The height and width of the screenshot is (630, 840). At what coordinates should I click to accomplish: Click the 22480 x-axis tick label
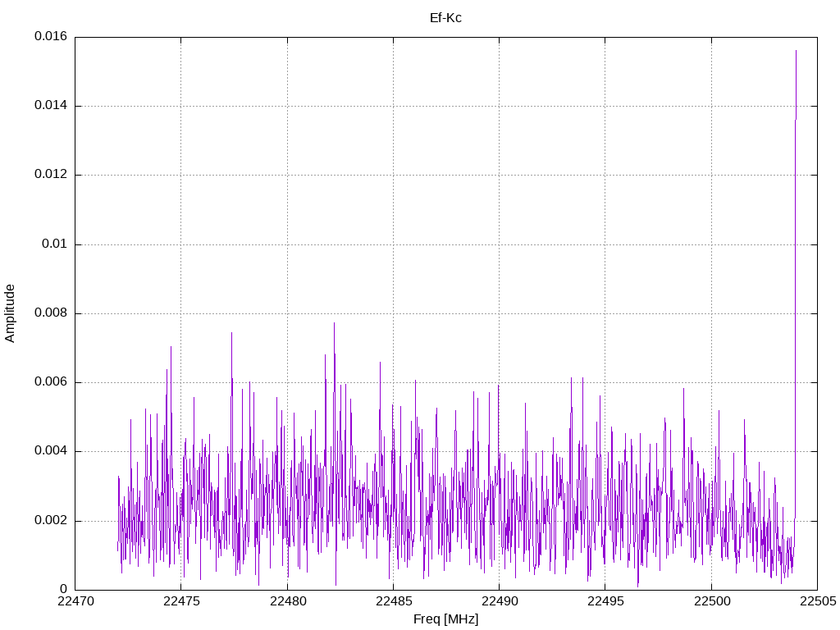[287, 601]
